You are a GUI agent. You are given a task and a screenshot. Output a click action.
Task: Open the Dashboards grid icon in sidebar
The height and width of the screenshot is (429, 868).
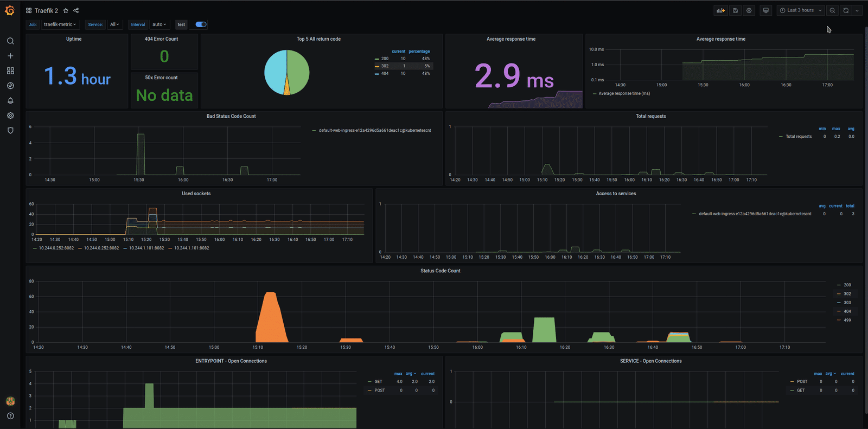(10, 71)
